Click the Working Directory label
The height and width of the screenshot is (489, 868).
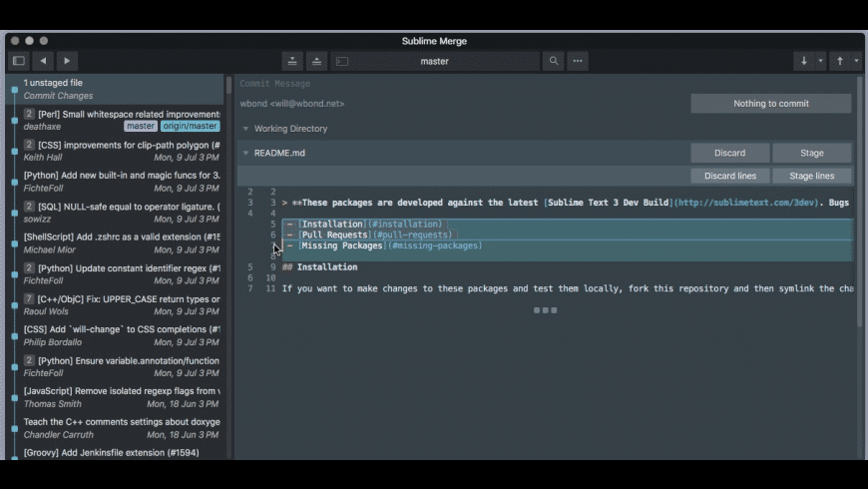[290, 129]
